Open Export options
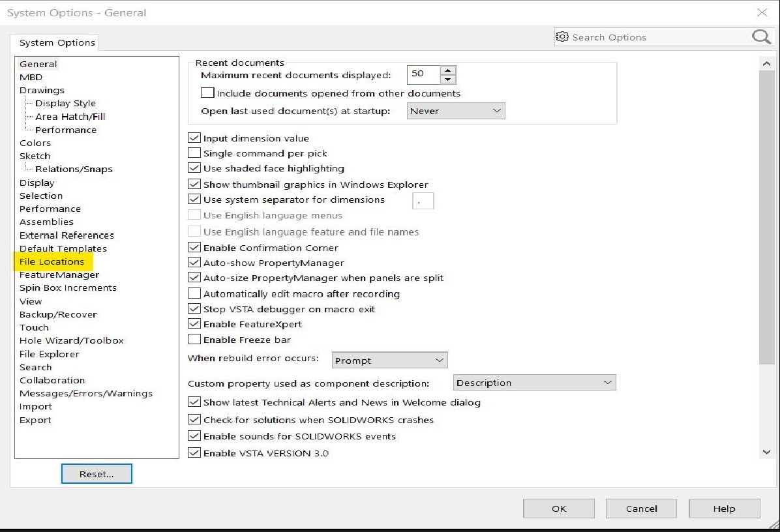The image size is (780, 532). coord(35,420)
